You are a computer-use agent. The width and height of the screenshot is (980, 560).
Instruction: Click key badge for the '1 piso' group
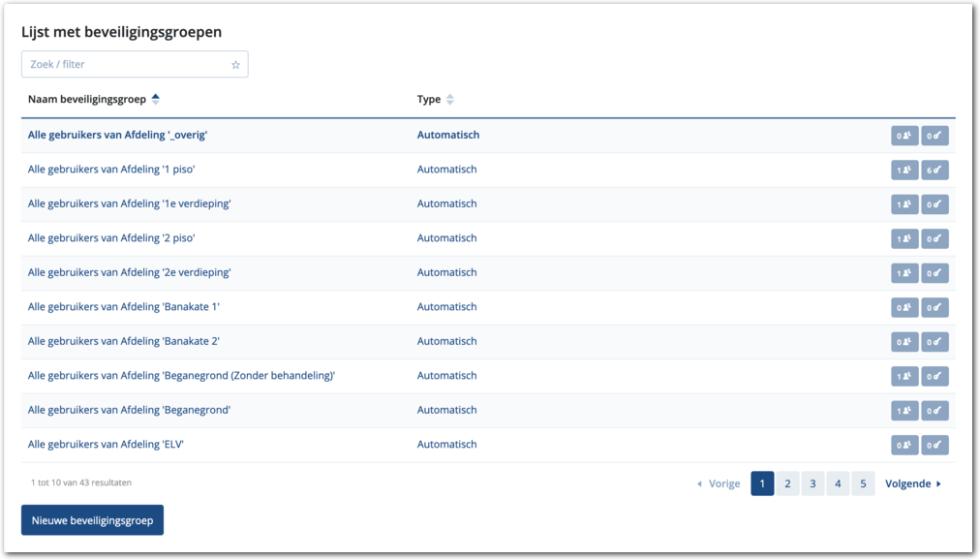(x=934, y=170)
